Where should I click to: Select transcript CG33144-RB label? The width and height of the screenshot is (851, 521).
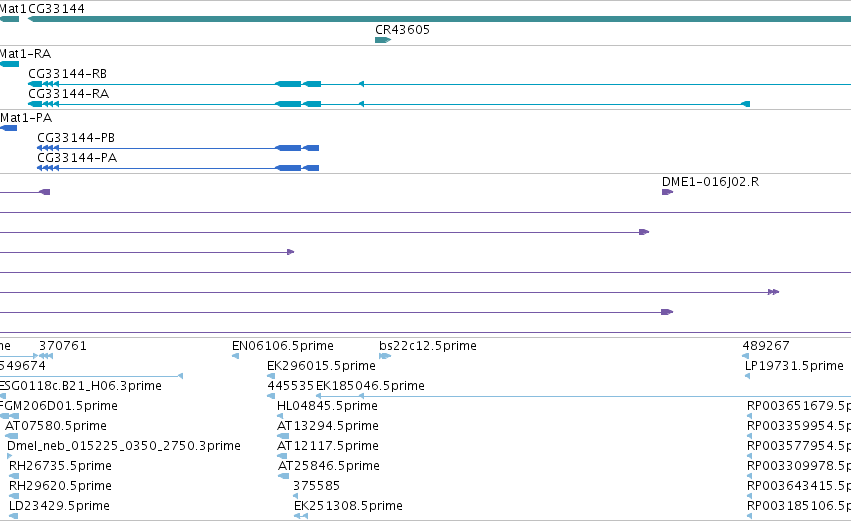[x=67, y=74]
